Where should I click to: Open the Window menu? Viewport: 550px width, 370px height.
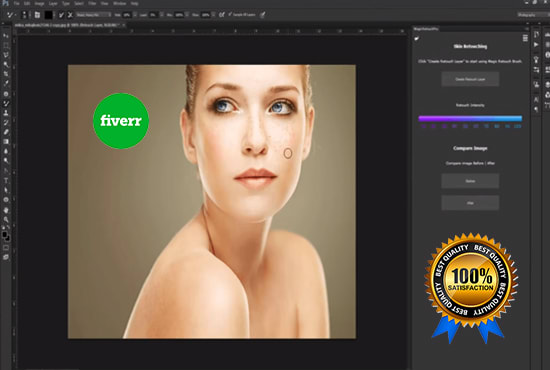coord(120,4)
